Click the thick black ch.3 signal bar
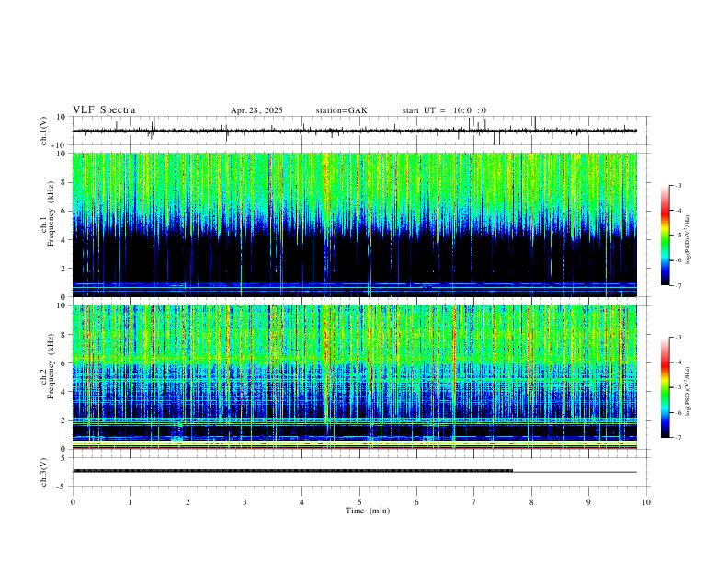728x563 pixels. (x=292, y=471)
